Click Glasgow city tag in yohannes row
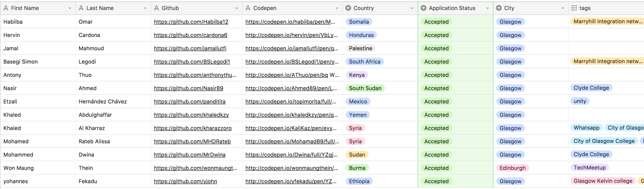The width and height of the screenshot is (644, 189). pos(510,181)
